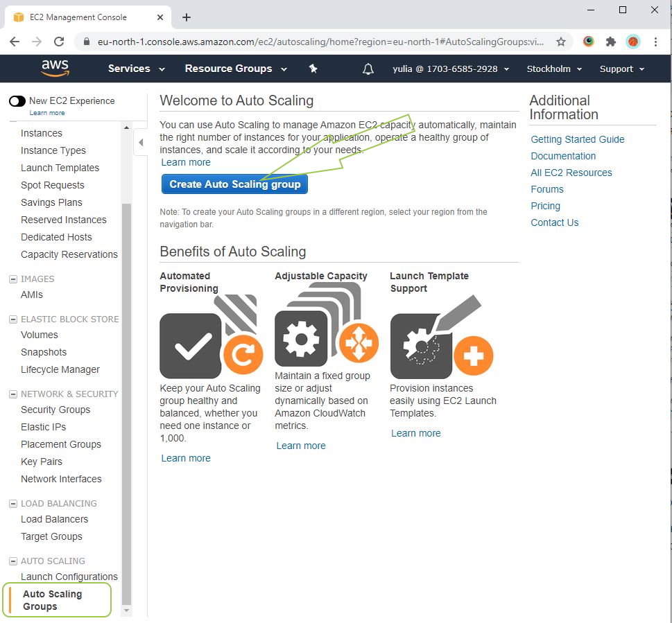672x623 pixels.
Task: Open Key Pairs in sidebar
Action: click(x=42, y=462)
